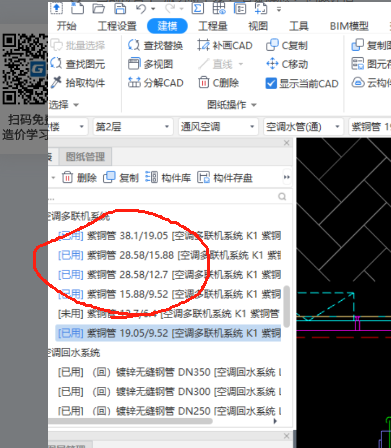Create a new project file icon
391x448 pixels.
77,8
